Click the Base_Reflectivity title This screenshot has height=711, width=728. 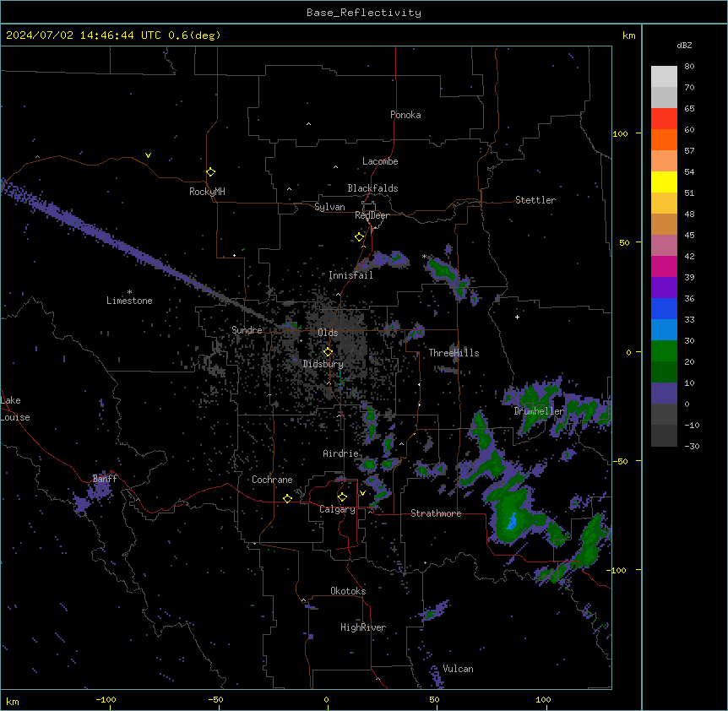[364, 13]
